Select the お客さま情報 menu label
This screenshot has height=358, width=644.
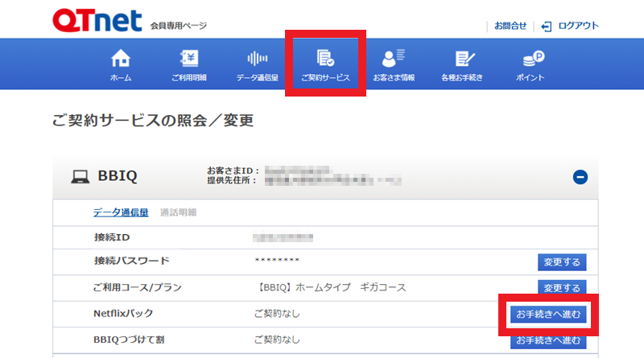point(394,77)
